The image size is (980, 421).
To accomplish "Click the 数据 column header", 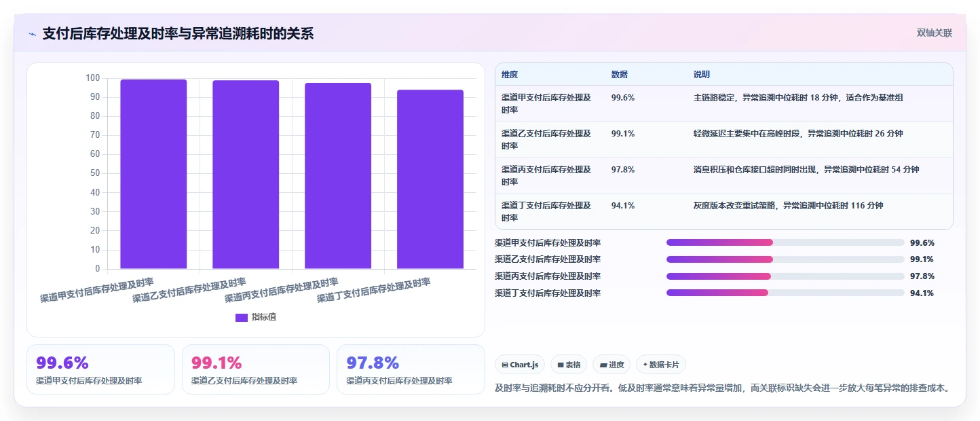I will (x=620, y=75).
